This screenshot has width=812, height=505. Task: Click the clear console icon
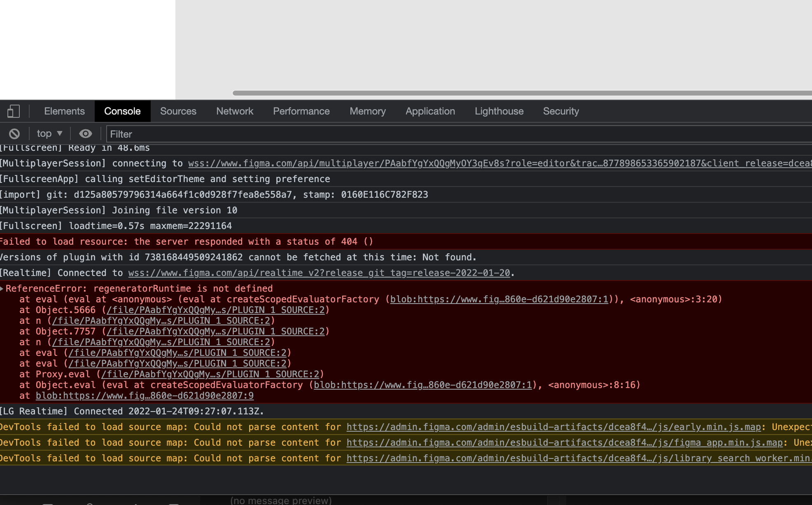pos(14,134)
